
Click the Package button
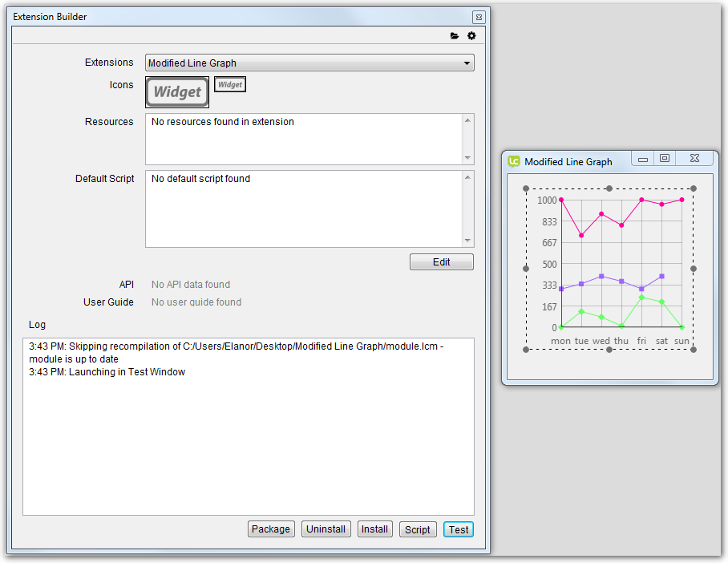tap(271, 529)
